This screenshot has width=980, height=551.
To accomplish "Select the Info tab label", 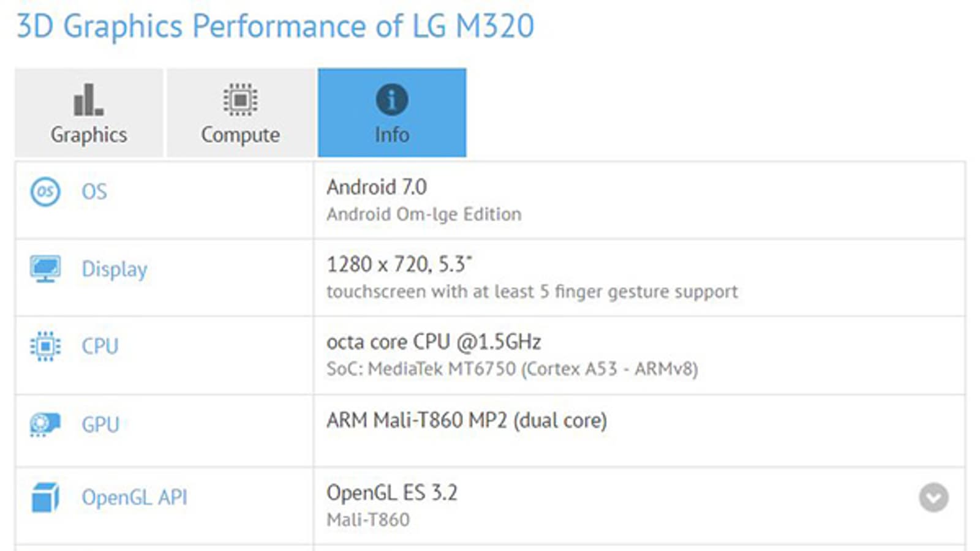I will point(392,134).
